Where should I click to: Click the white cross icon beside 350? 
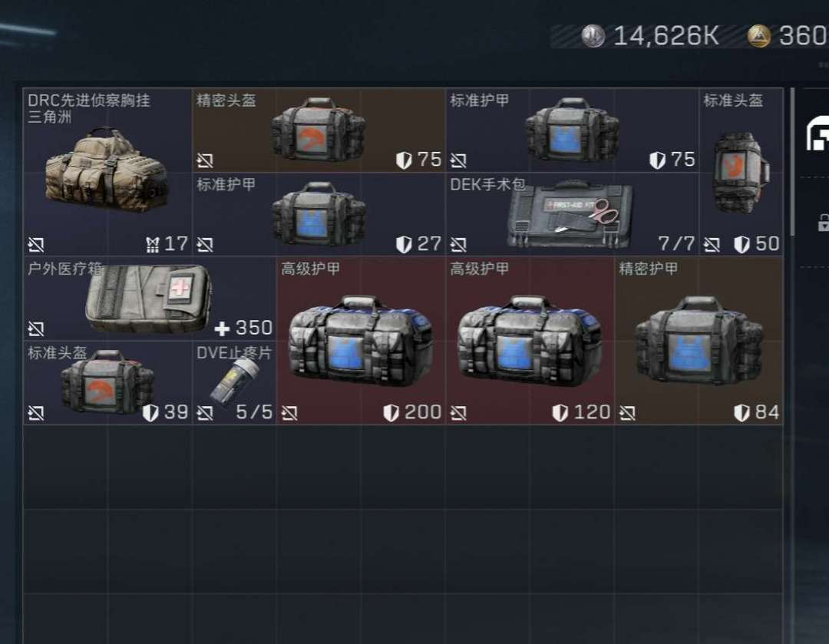222,329
